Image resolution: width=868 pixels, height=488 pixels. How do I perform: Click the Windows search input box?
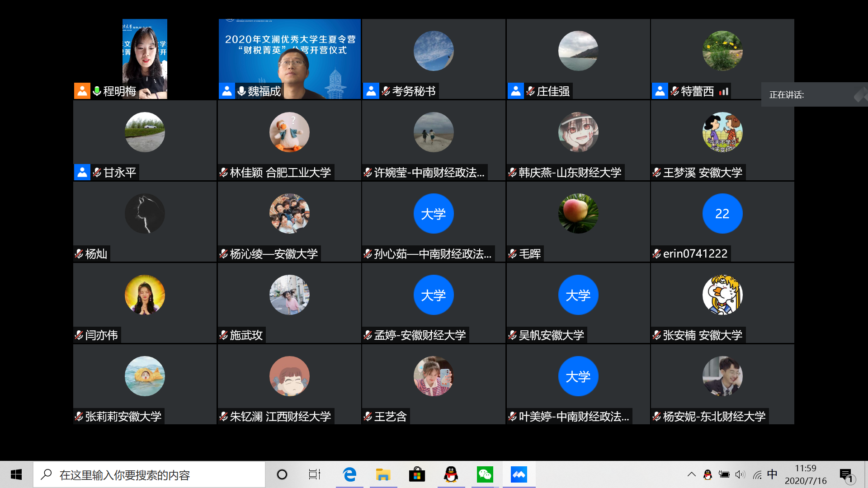149,474
